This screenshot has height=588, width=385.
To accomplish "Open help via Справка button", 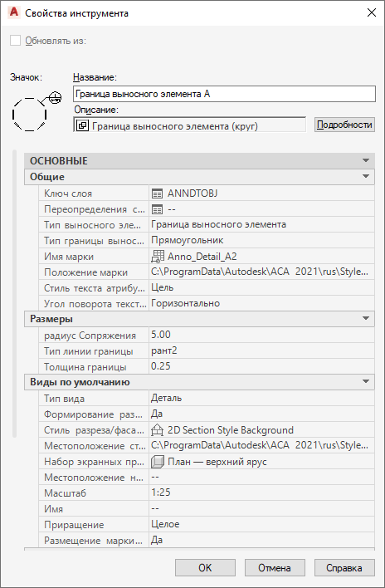I will [344, 568].
